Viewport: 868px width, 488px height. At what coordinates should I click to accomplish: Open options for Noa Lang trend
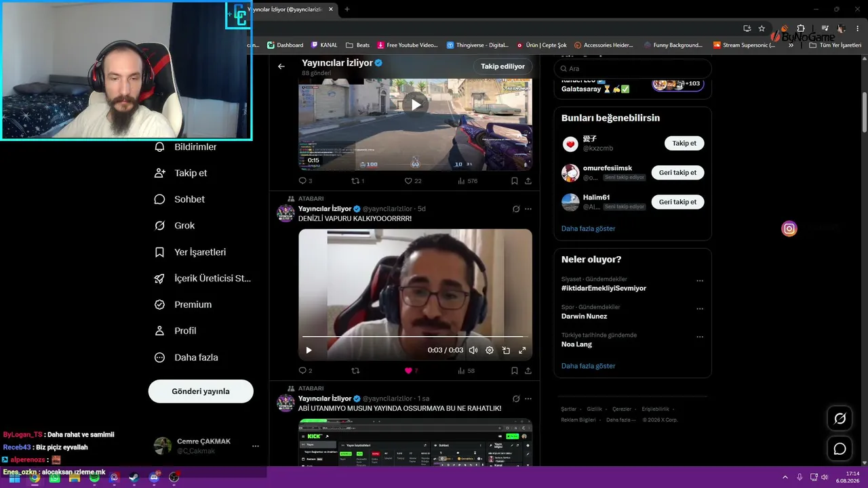700,336
